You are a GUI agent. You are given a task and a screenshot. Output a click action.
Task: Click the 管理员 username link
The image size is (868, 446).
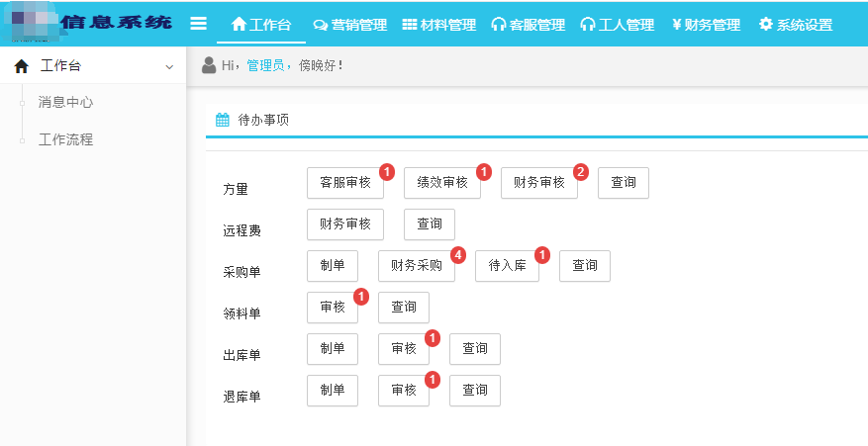[x=265, y=66]
